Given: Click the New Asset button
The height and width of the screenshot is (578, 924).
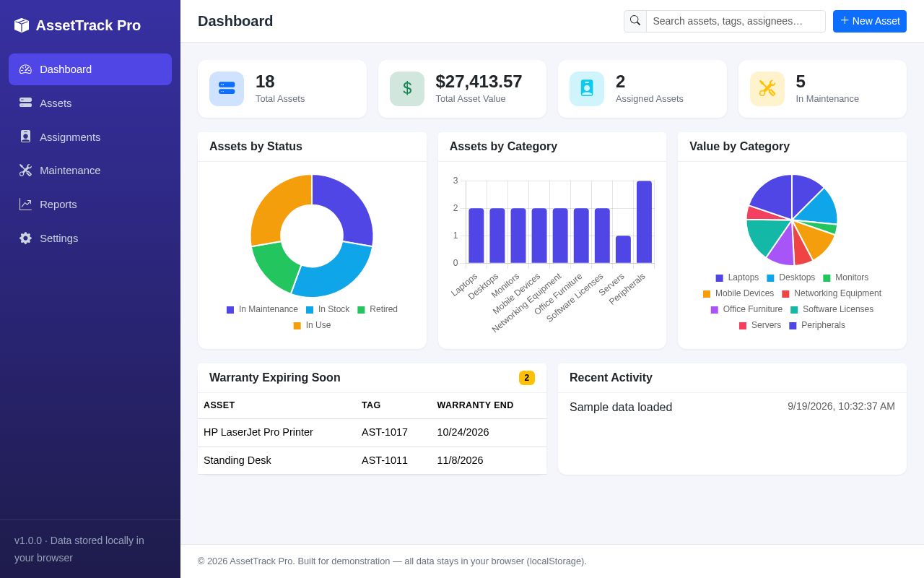Looking at the screenshot, I should 870,21.
